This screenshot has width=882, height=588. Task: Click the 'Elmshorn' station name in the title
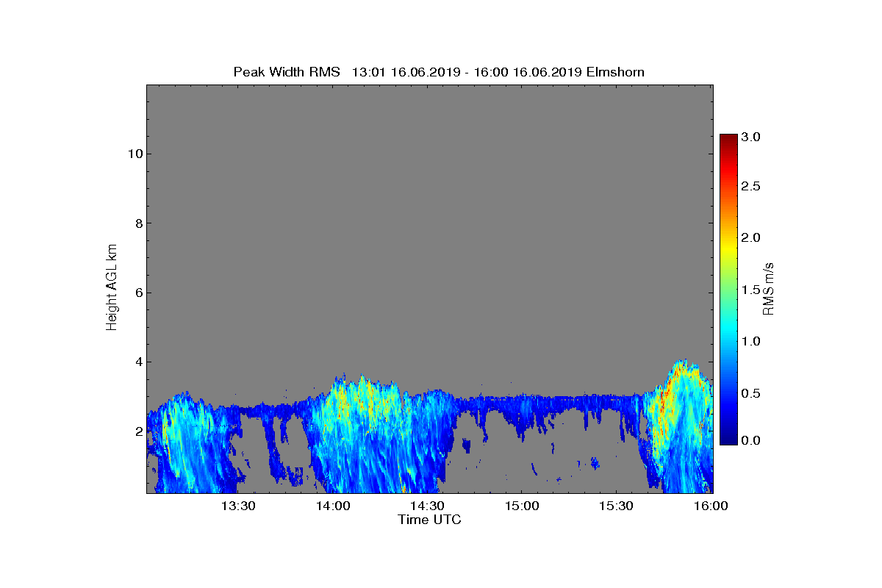pyautogui.click(x=615, y=71)
